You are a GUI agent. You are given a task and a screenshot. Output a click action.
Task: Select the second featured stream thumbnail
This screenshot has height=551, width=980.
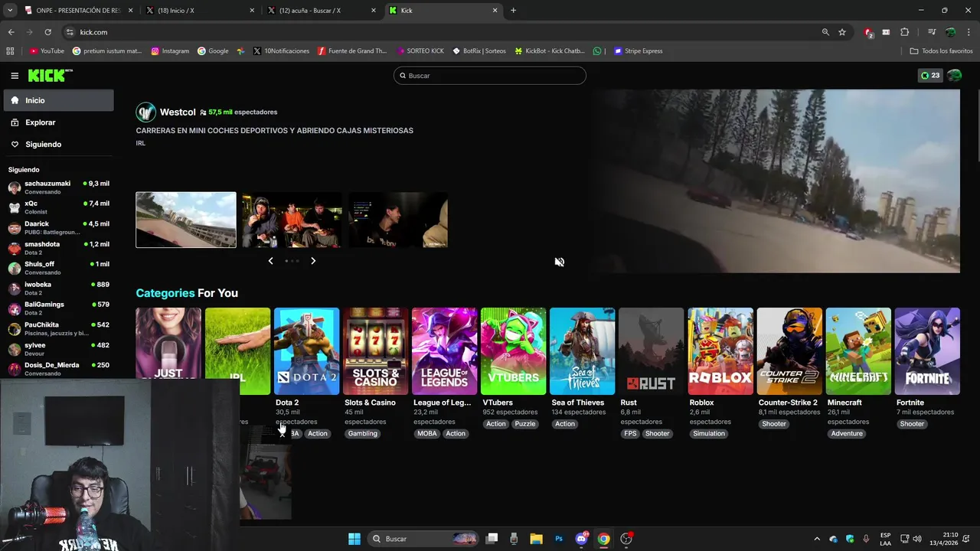click(x=292, y=220)
